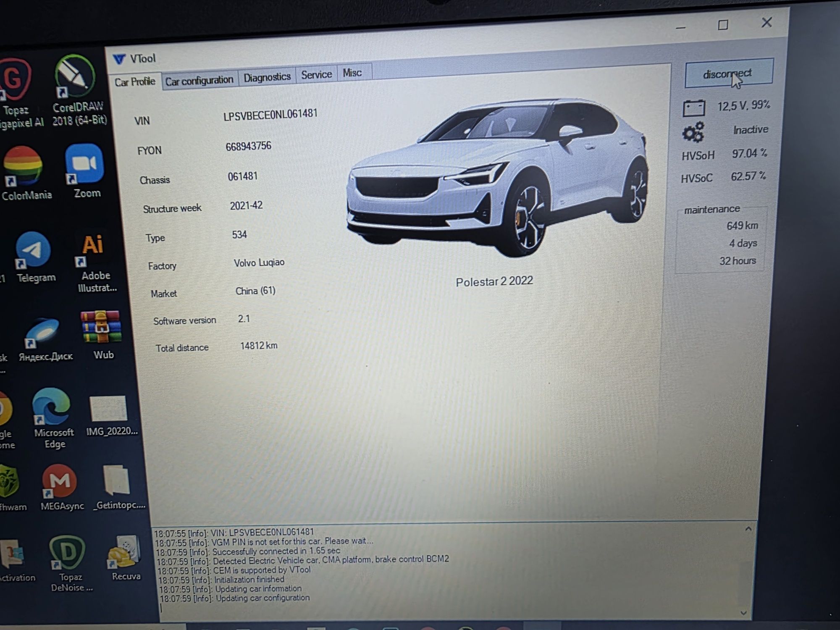Click log scrollbar up arrow
The height and width of the screenshot is (630, 840).
click(748, 529)
